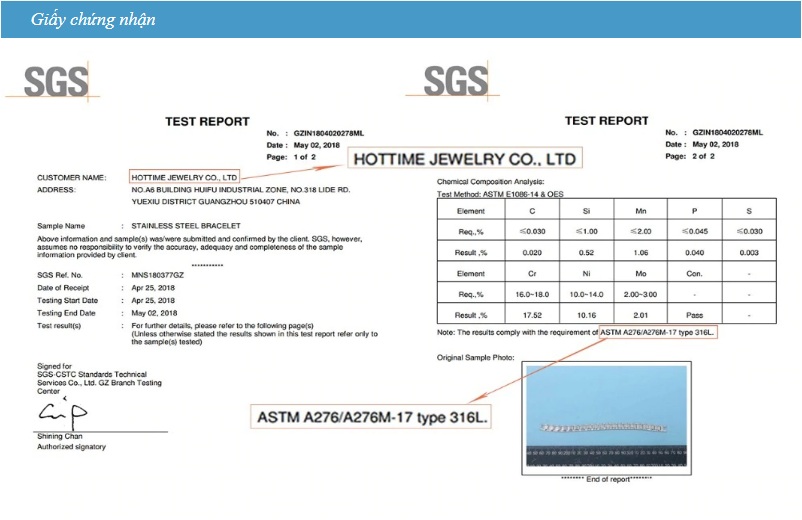
Task: Click the 'ADDRESS:' label
Action: pos(56,190)
